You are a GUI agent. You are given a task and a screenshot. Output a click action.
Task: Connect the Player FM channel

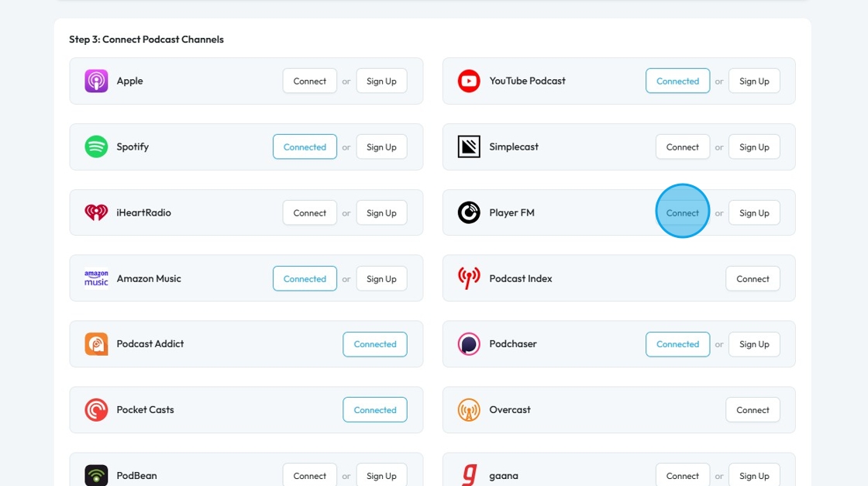683,212
